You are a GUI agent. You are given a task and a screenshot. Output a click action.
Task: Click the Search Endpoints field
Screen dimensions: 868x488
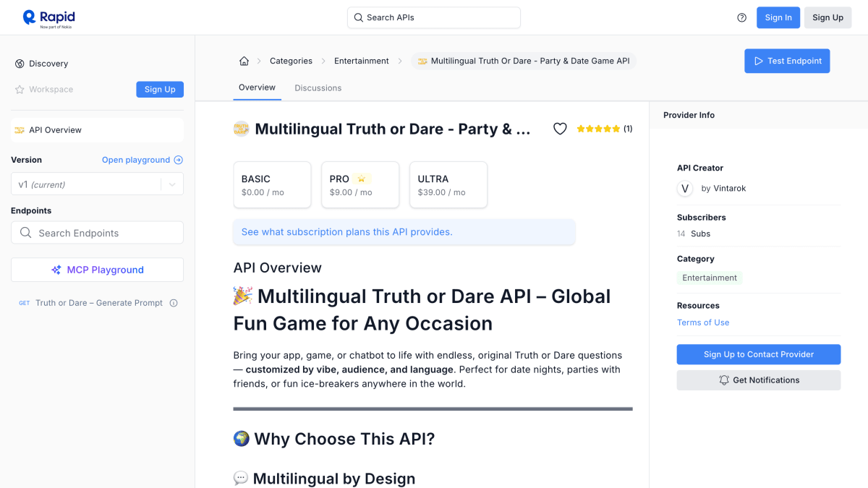(97, 233)
